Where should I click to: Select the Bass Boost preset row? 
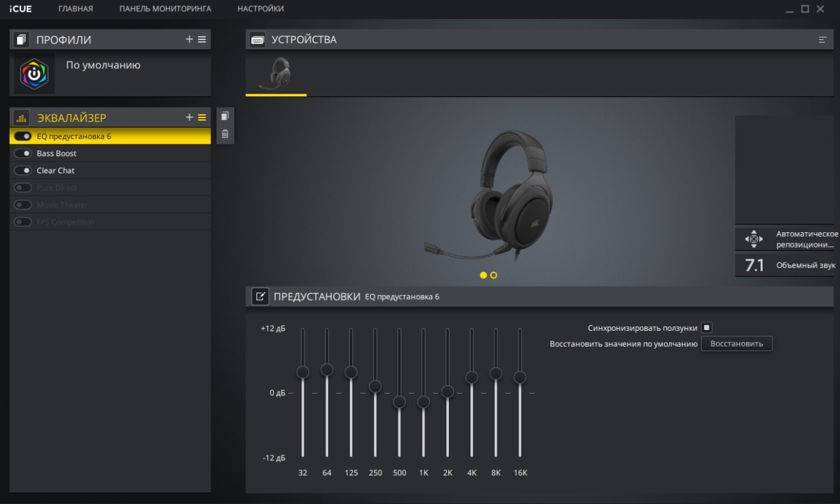coord(110,154)
